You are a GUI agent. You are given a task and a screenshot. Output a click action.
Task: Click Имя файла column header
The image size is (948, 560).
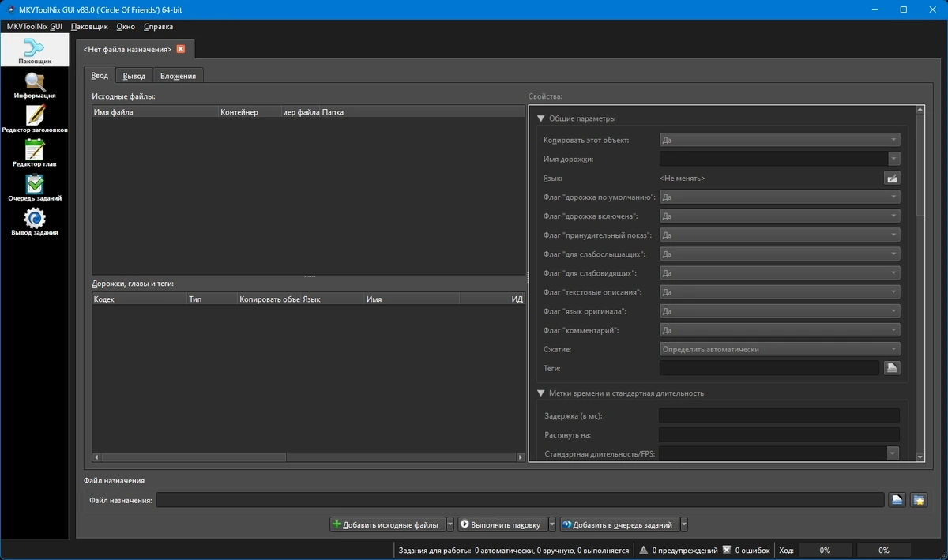(155, 112)
